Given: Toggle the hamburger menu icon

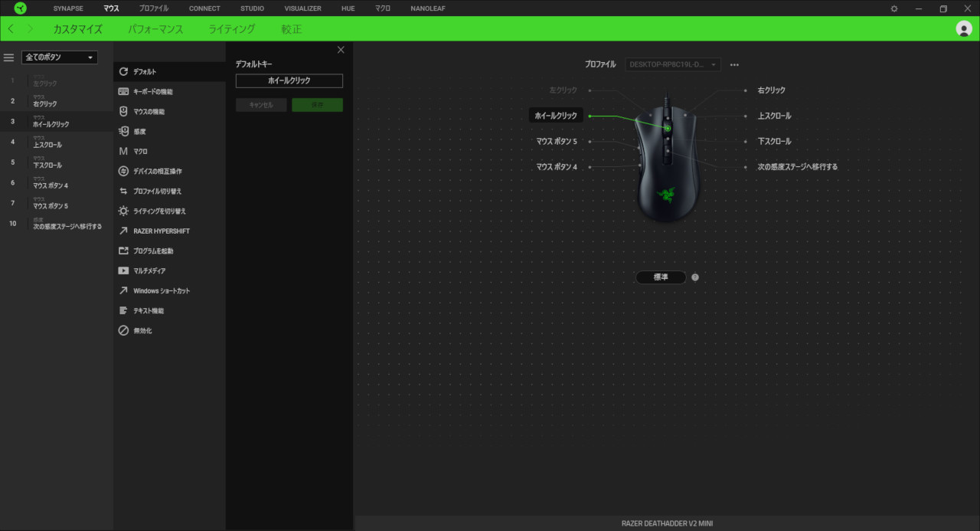Looking at the screenshot, I should click(9, 57).
